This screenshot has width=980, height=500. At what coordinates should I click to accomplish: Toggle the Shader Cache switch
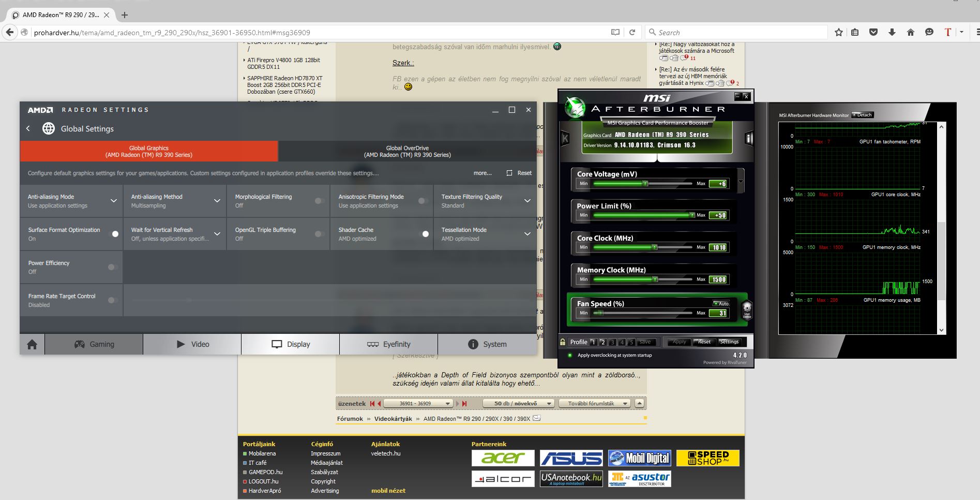click(x=424, y=234)
